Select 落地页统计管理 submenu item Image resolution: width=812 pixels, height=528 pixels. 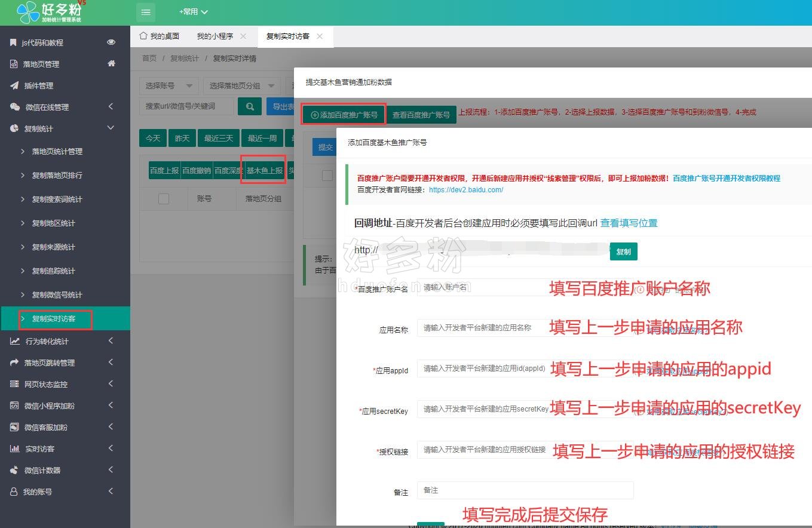click(57, 152)
